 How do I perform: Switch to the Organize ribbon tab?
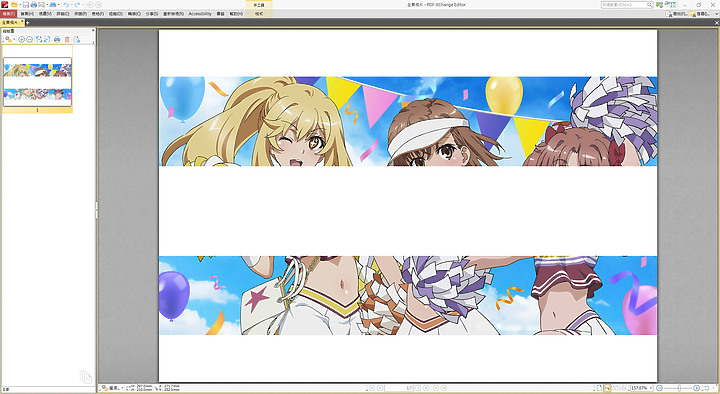tap(115, 14)
